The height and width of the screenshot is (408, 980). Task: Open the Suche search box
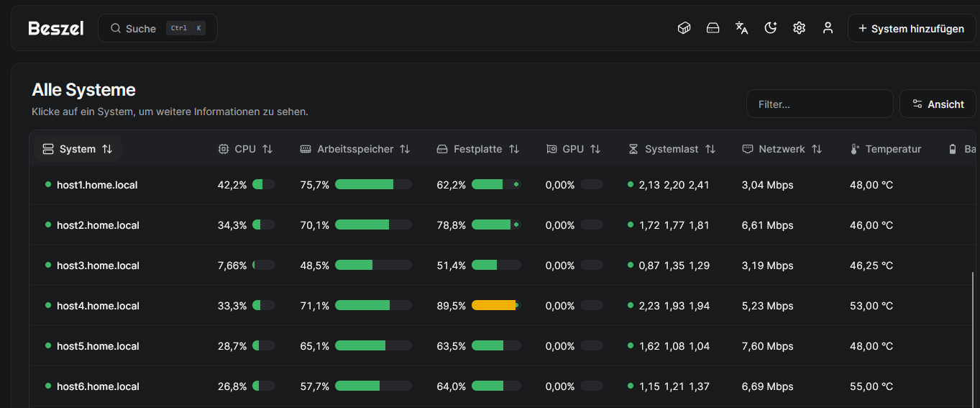click(x=157, y=28)
